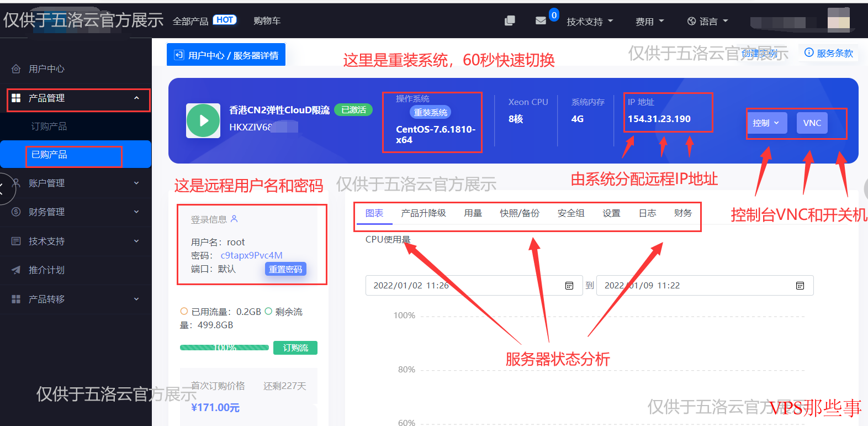
Task: Click the traffic usage progress bar
Action: coord(224,348)
